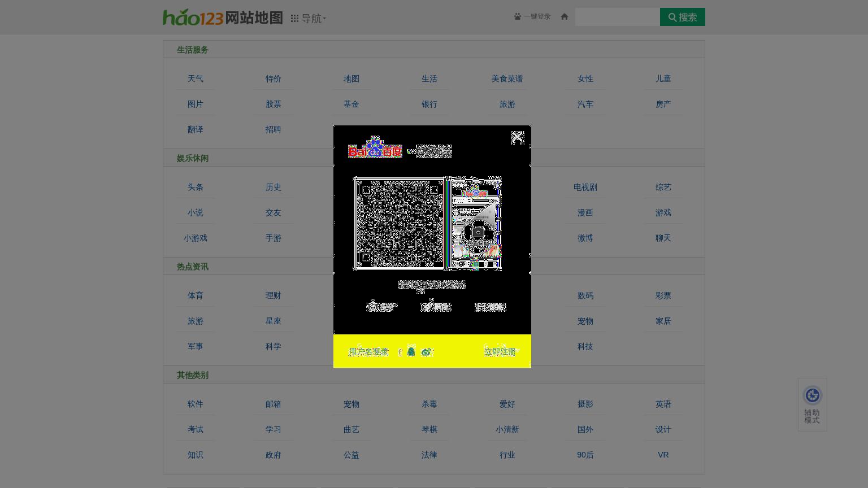
Task: Close the Baidu login popup
Action: [517, 138]
